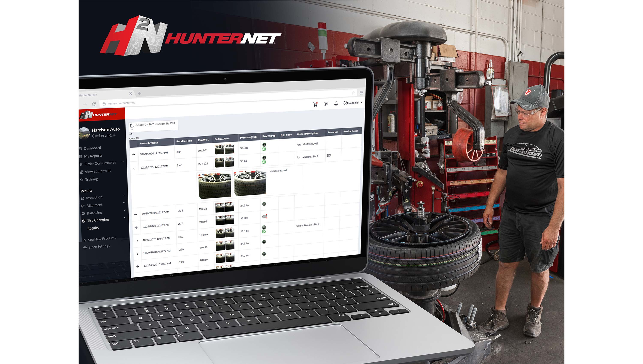Click the Close All link above the table
Screen dimensions: 643x364
pos(134,138)
